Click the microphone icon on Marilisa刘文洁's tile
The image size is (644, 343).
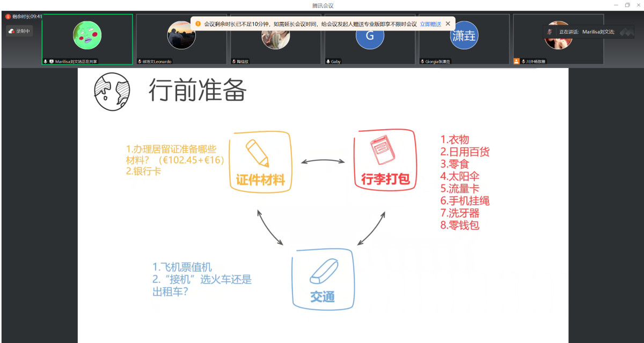(x=46, y=61)
